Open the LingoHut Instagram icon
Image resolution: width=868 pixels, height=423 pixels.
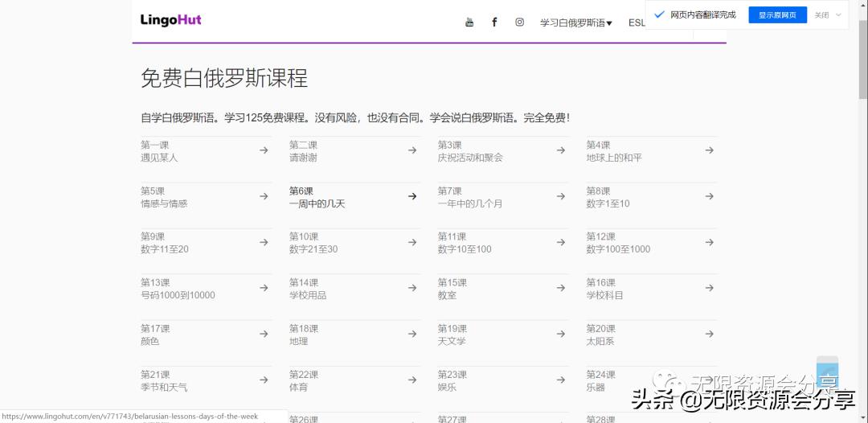pyautogui.click(x=519, y=23)
